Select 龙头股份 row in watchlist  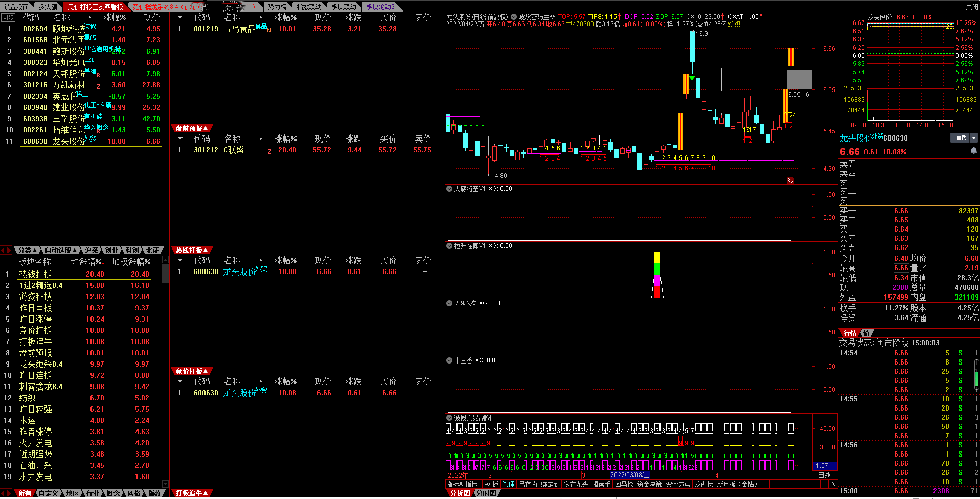pyautogui.click(x=69, y=141)
